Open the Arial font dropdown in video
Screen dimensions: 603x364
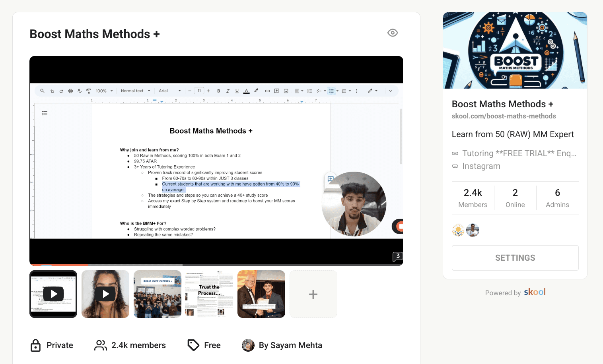point(170,91)
